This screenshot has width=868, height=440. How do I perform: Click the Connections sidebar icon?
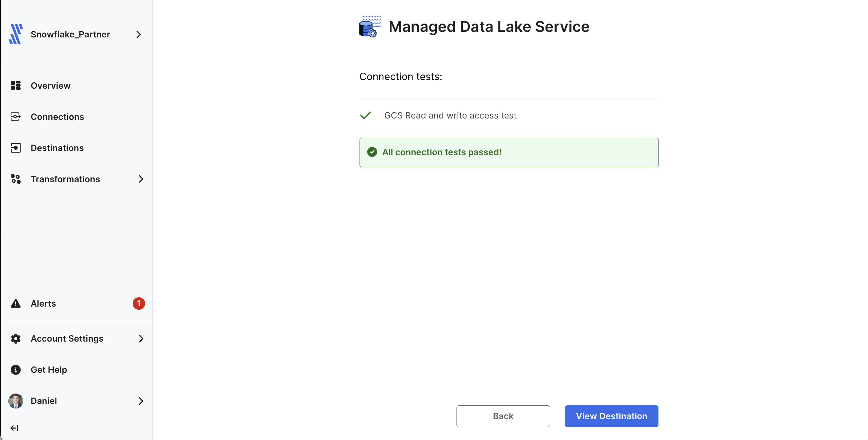[16, 117]
